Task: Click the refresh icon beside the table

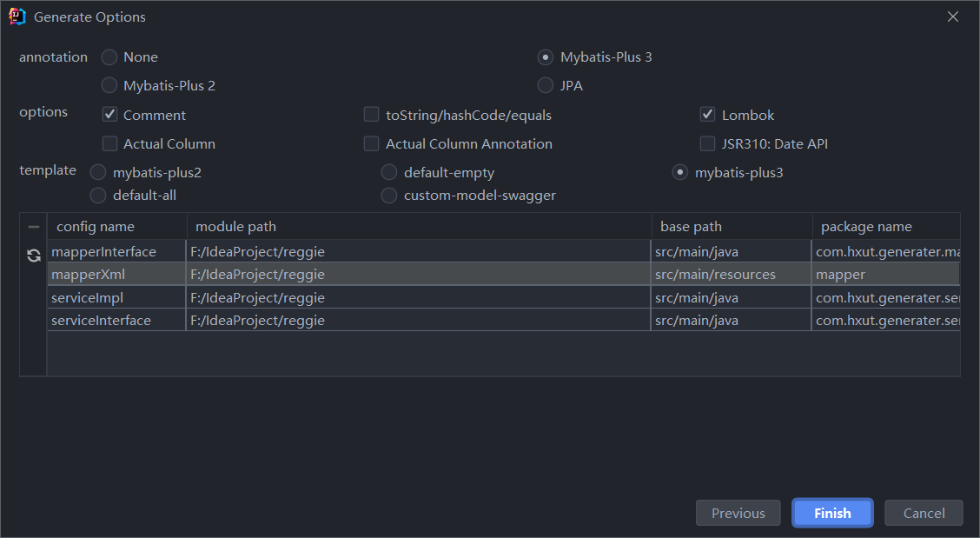Action: (34, 255)
